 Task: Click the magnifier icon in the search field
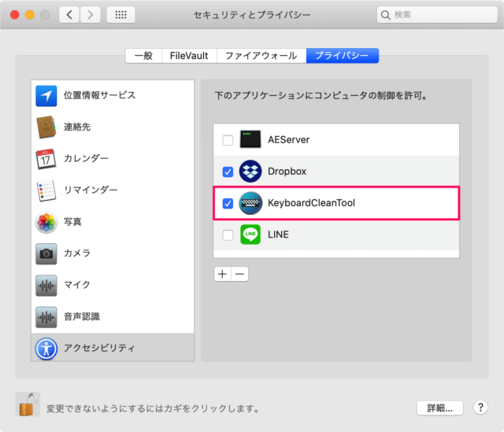[x=385, y=15]
